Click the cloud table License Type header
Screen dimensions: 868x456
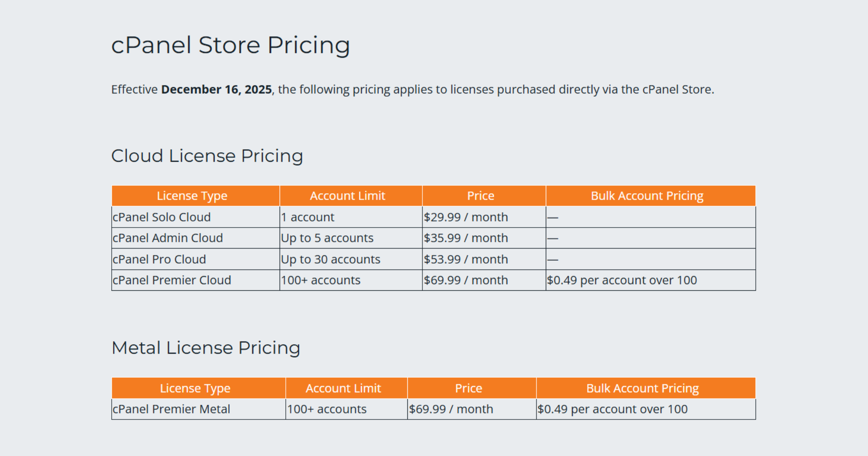[192, 196]
